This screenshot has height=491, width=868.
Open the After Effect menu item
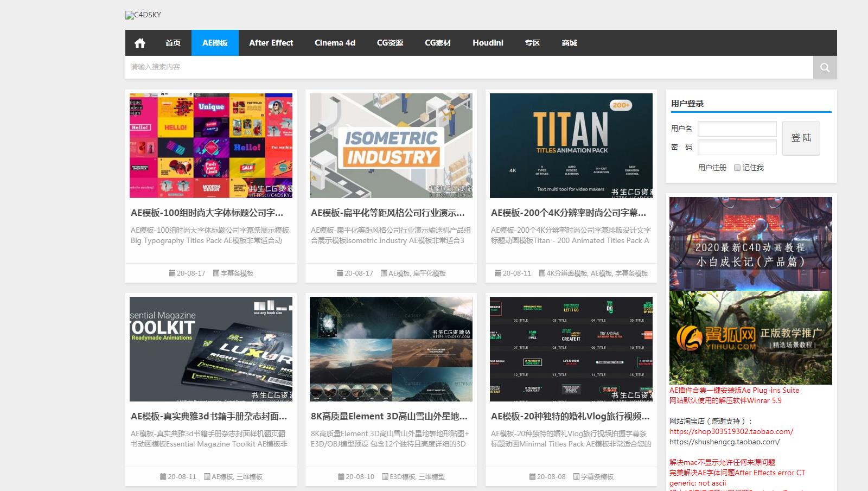click(x=271, y=43)
